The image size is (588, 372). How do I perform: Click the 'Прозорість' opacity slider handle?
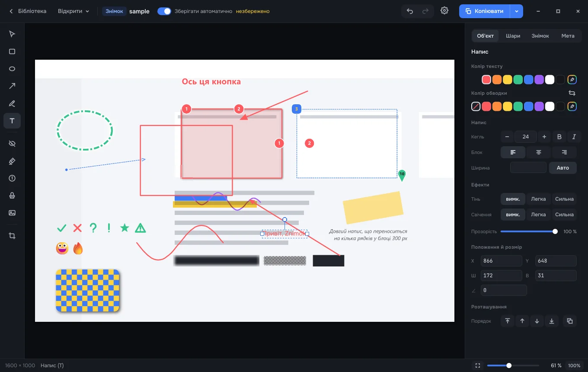coord(555,231)
